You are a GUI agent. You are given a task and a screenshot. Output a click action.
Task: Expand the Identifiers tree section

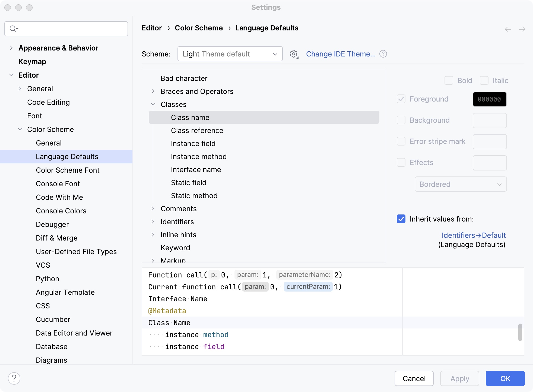[x=154, y=222]
